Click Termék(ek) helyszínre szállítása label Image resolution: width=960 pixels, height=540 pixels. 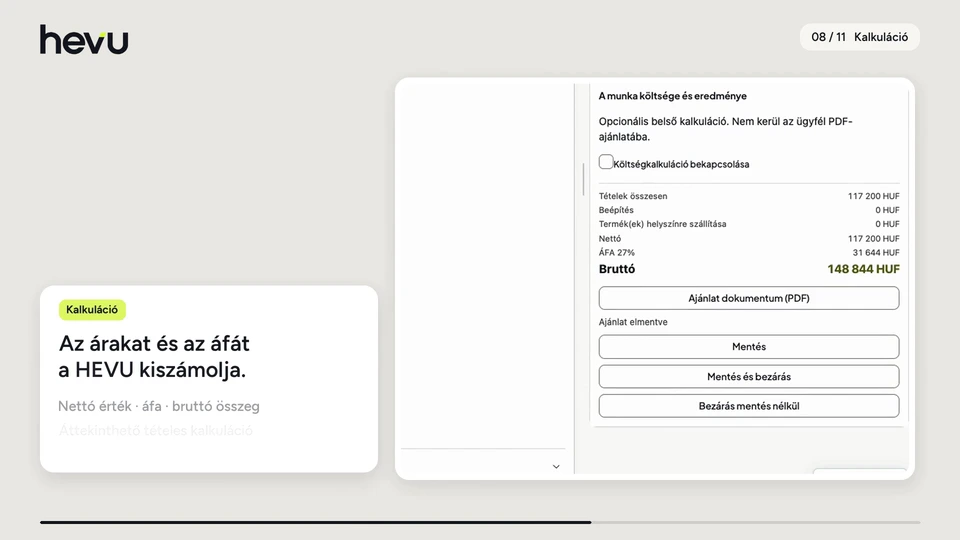pos(662,224)
